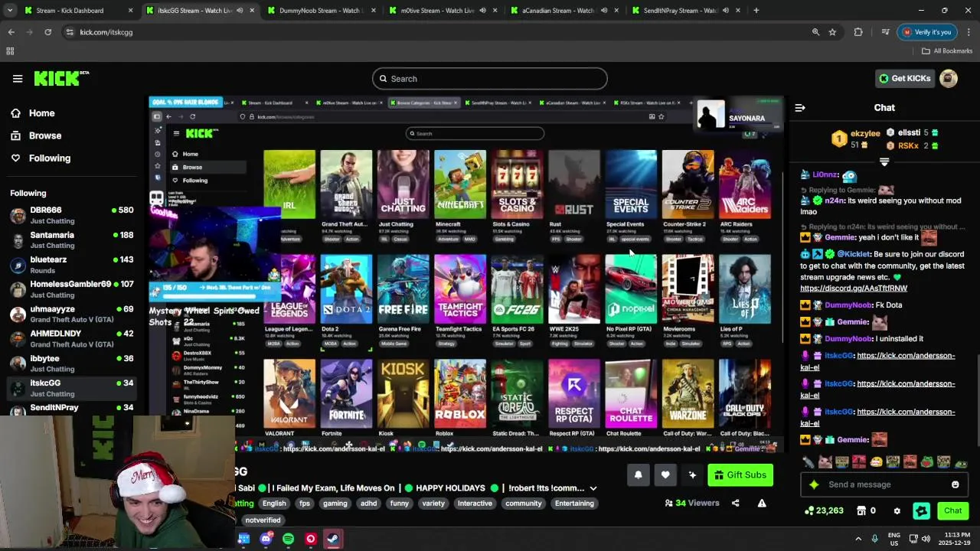Image resolution: width=980 pixels, height=551 pixels.
Task: Open chat settings gear icon
Action: (x=897, y=510)
